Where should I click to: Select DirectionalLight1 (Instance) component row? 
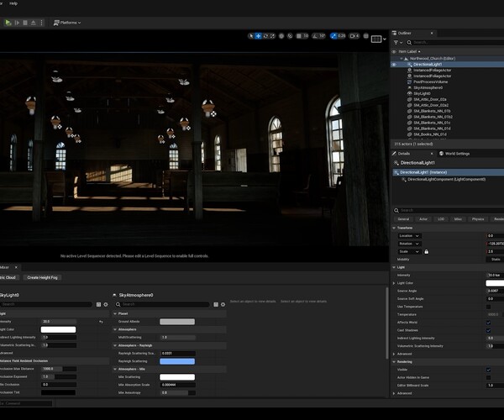tap(448, 172)
